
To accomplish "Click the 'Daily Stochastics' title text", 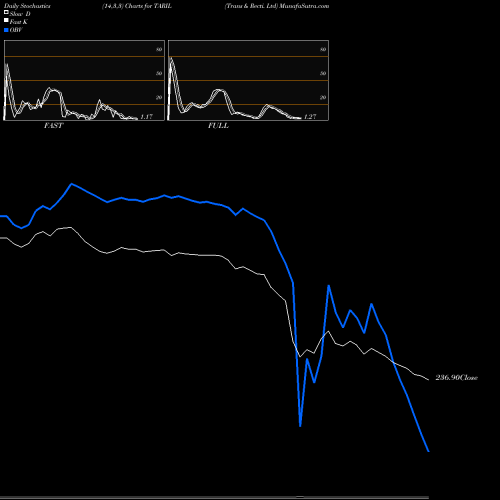I will tap(27, 6).
